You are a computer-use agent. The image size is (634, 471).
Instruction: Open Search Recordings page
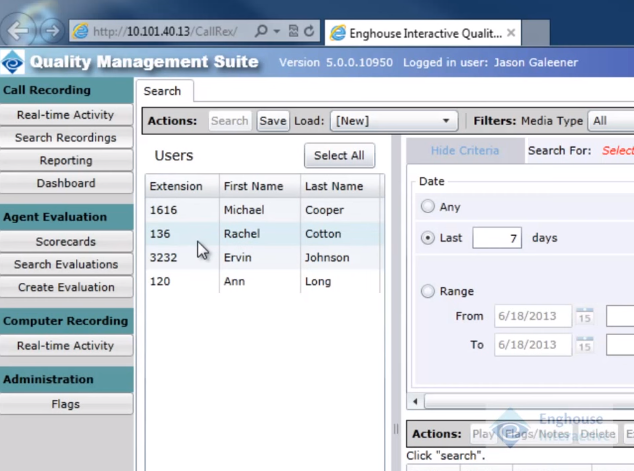(66, 137)
